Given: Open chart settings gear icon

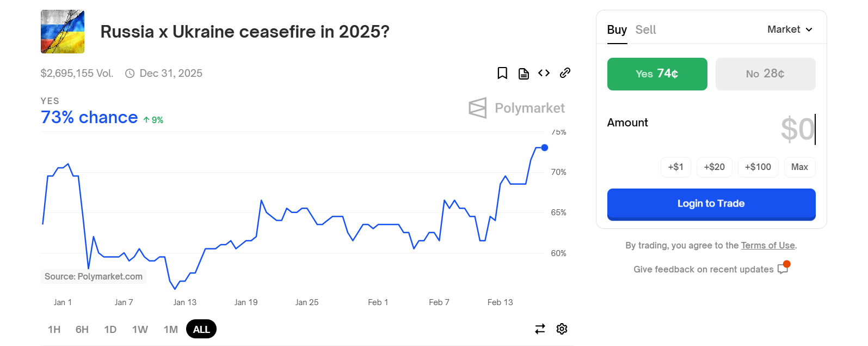Looking at the screenshot, I should point(562,329).
